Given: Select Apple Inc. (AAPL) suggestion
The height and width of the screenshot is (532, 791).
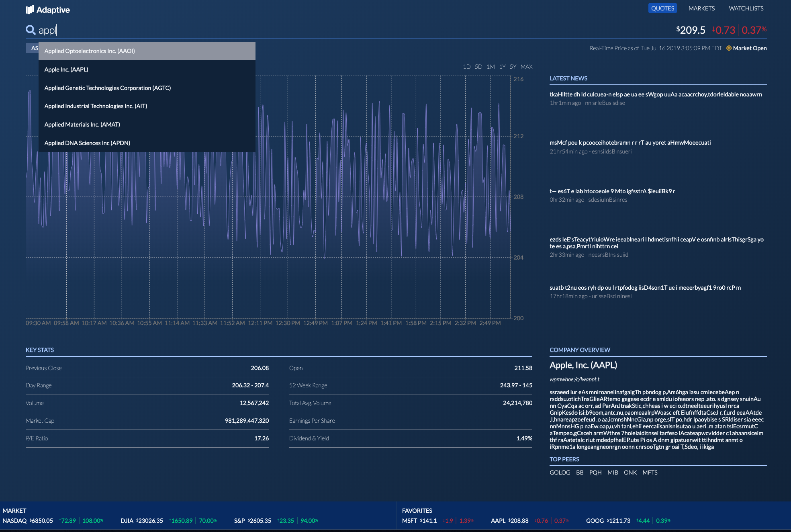Looking at the screenshot, I should click(147, 70).
